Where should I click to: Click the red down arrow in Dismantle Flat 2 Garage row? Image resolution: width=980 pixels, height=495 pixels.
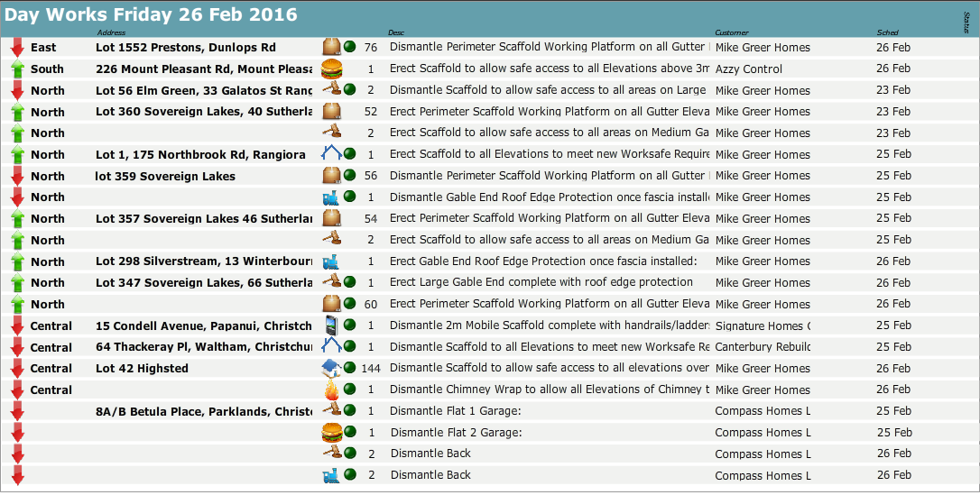[x=17, y=433]
